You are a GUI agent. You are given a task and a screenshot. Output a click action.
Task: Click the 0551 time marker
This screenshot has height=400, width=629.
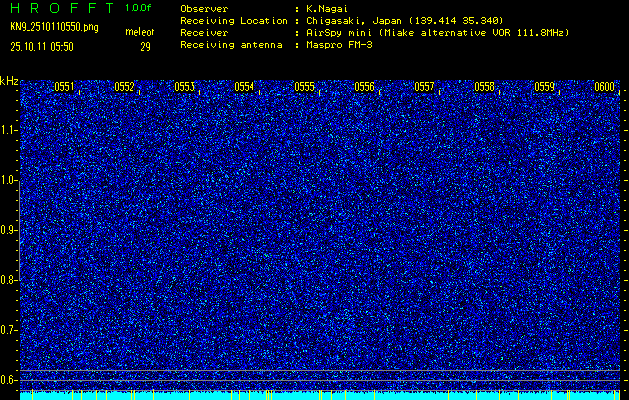click(x=64, y=87)
